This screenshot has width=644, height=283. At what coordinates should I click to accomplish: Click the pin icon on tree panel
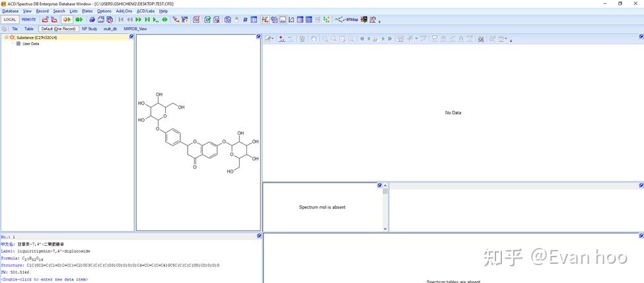pos(131,36)
